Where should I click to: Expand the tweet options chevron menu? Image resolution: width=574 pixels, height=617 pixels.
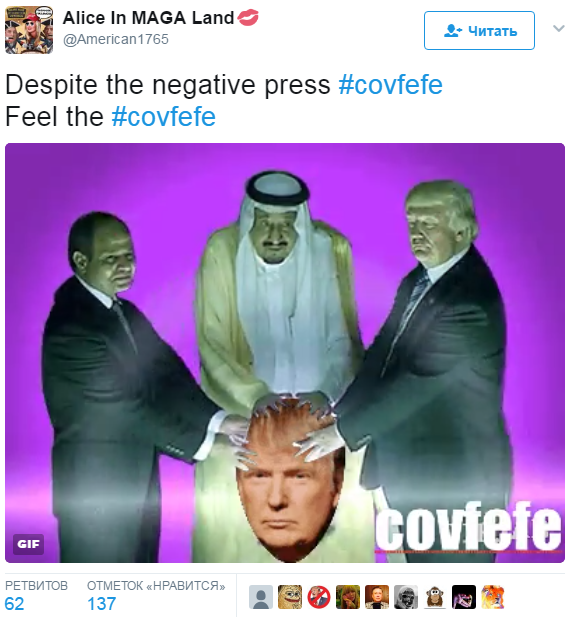(x=559, y=28)
